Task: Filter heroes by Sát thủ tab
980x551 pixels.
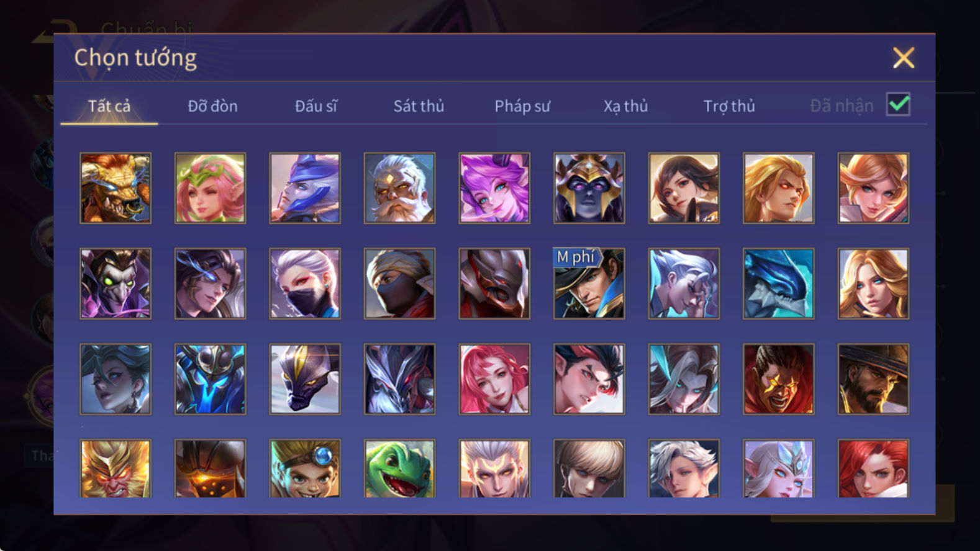Action: point(419,106)
